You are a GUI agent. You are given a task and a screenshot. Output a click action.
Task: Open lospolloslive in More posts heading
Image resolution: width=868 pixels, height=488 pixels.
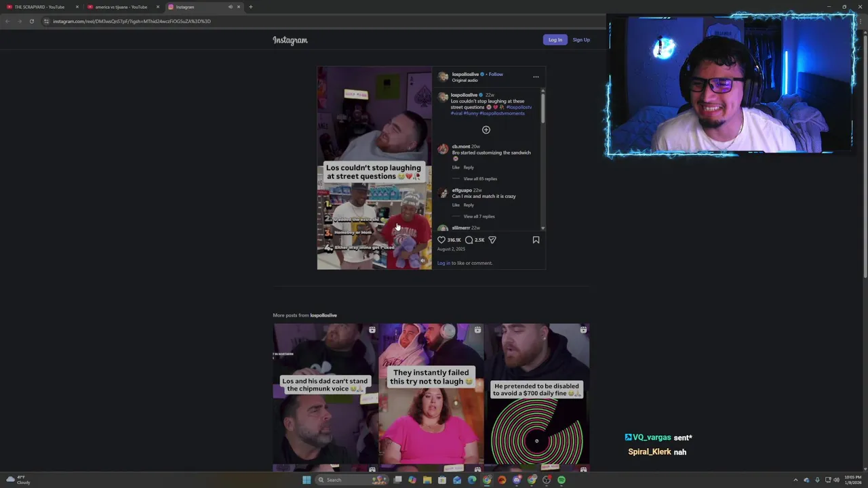323,315
